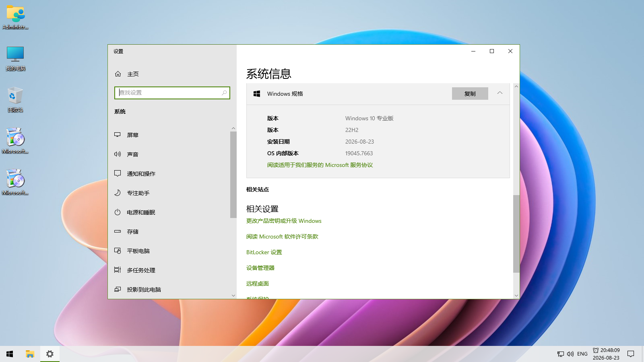Select the Display (屏幕) monitor icon

click(118, 135)
